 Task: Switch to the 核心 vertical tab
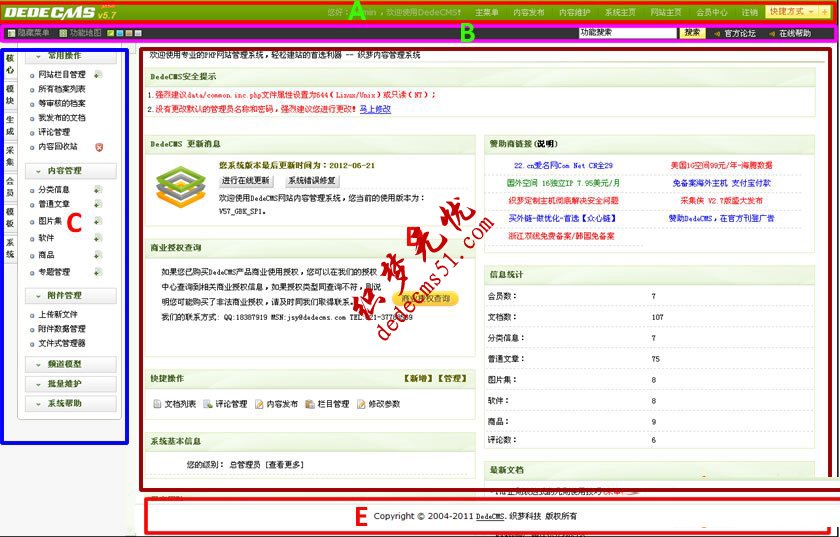10,64
